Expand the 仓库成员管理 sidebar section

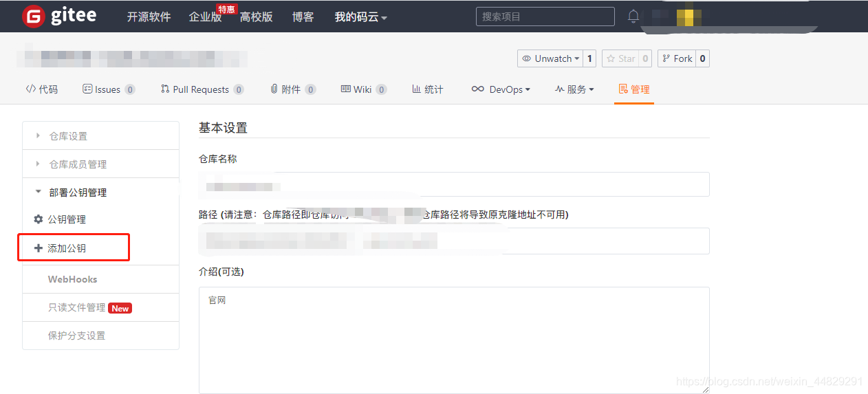coord(101,164)
